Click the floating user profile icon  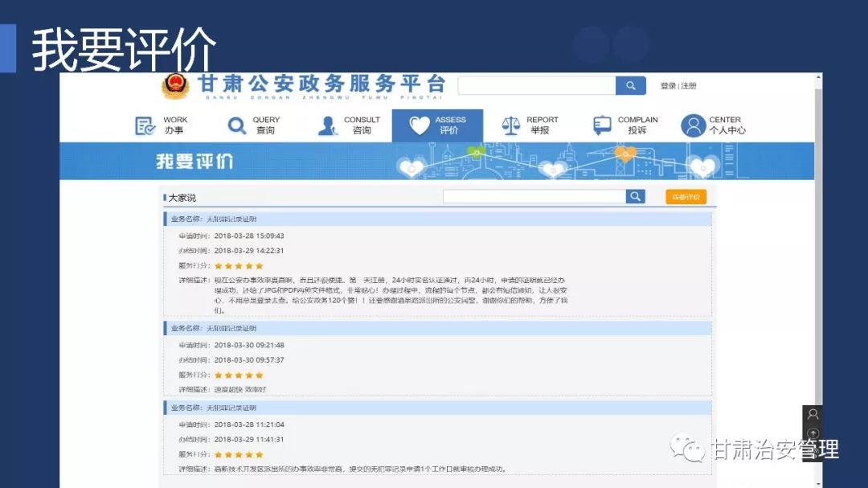click(x=813, y=415)
